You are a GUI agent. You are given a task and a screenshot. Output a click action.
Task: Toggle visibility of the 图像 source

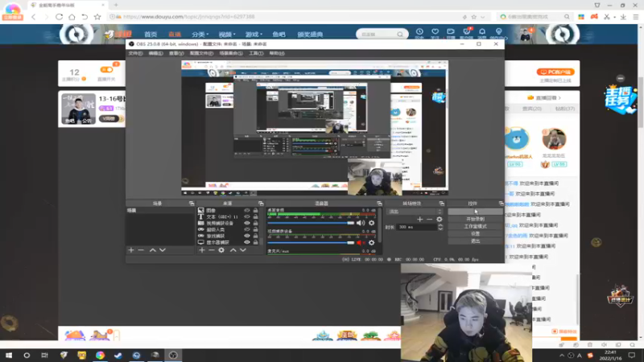[247, 210]
